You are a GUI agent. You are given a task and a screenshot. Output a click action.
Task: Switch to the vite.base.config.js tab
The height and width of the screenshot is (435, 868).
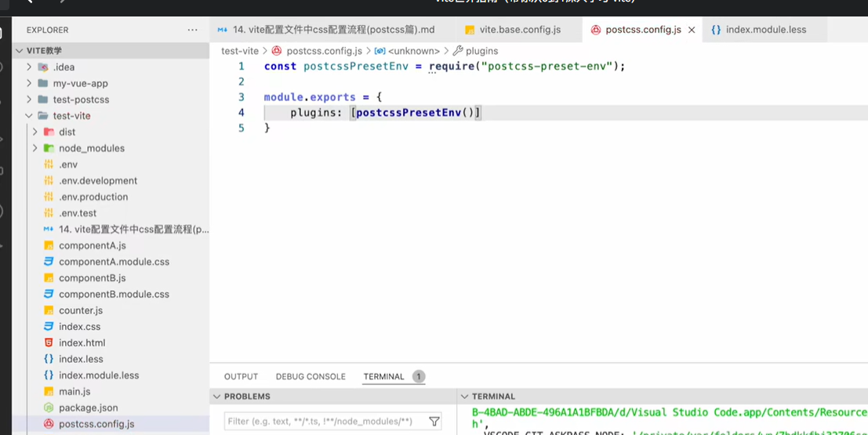click(519, 30)
